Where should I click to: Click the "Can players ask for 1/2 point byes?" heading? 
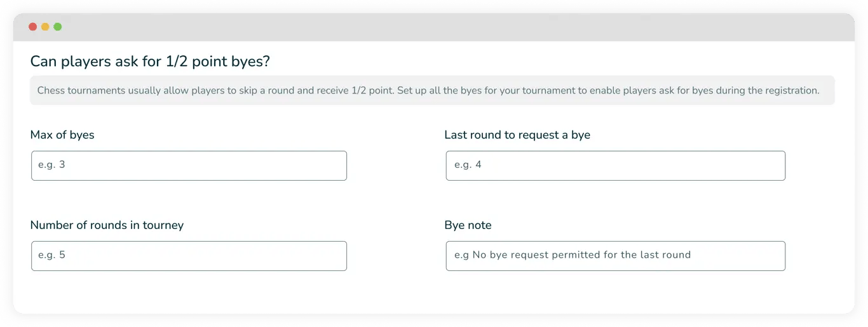pyautogui.click(x=150, y=62)
